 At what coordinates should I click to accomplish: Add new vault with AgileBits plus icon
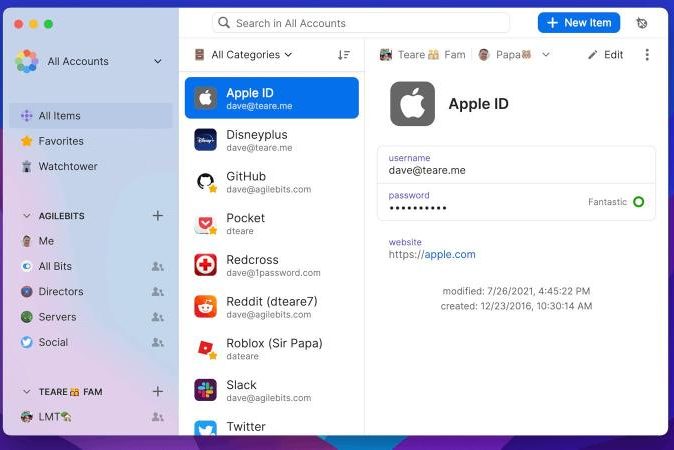click(157, 215)
